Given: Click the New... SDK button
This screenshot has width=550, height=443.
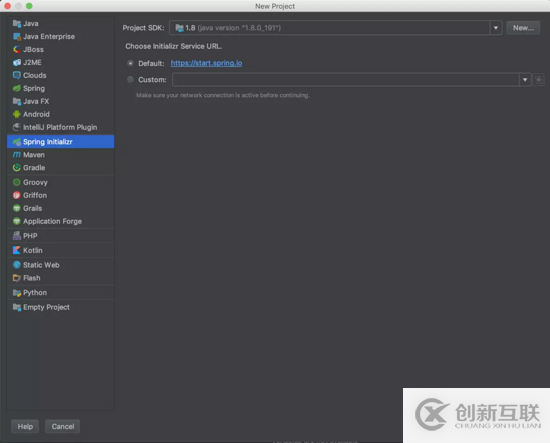Looking at the screenshot, I should pos(523,28).
